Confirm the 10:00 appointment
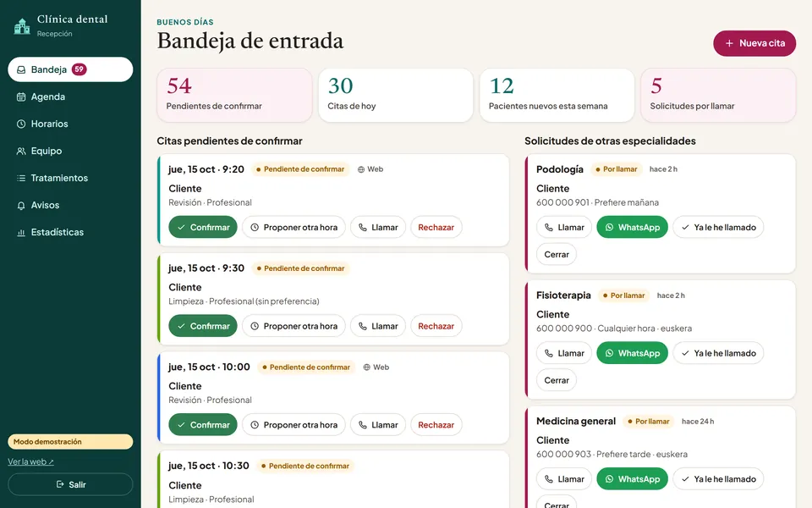Image resolution: width=812 pixels, height=508 pixels. [203, 424]
